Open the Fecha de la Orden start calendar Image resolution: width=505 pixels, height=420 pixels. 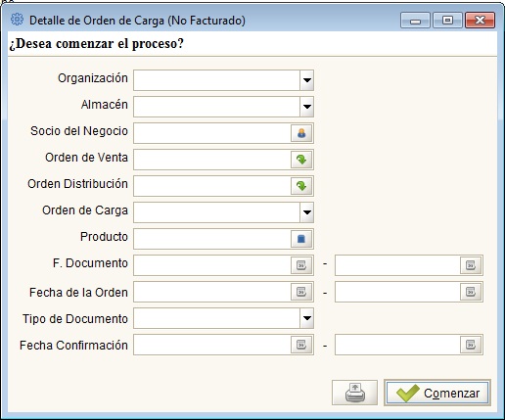pos(301,292)
